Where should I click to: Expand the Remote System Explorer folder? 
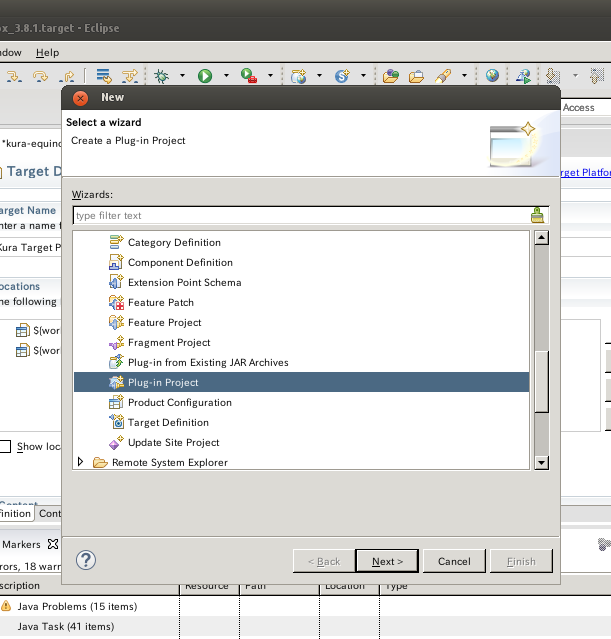click(80, 462)
